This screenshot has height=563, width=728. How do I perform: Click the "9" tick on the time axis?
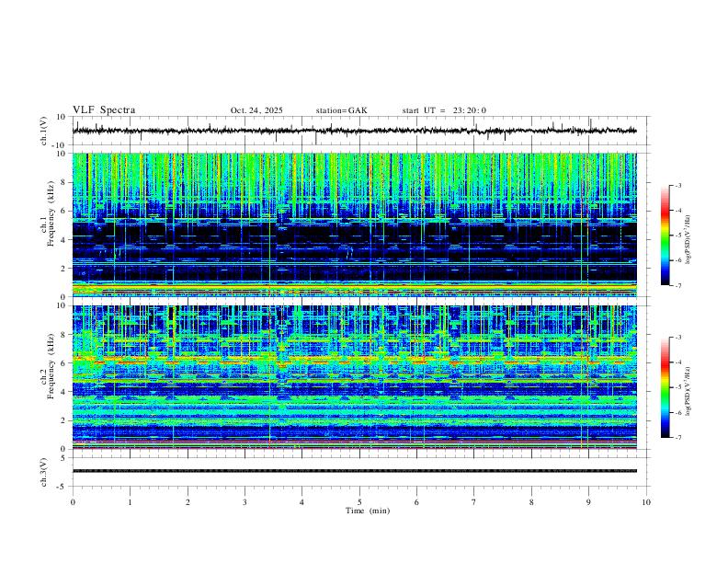[588, 502]
